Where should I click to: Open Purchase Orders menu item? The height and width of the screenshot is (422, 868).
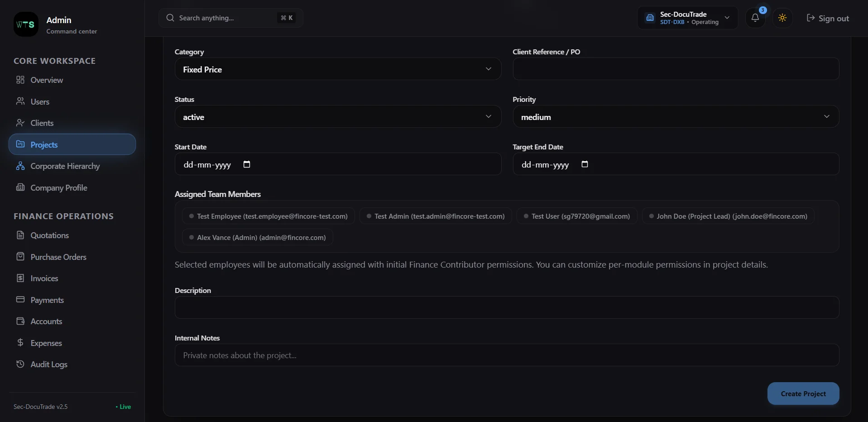72,257
